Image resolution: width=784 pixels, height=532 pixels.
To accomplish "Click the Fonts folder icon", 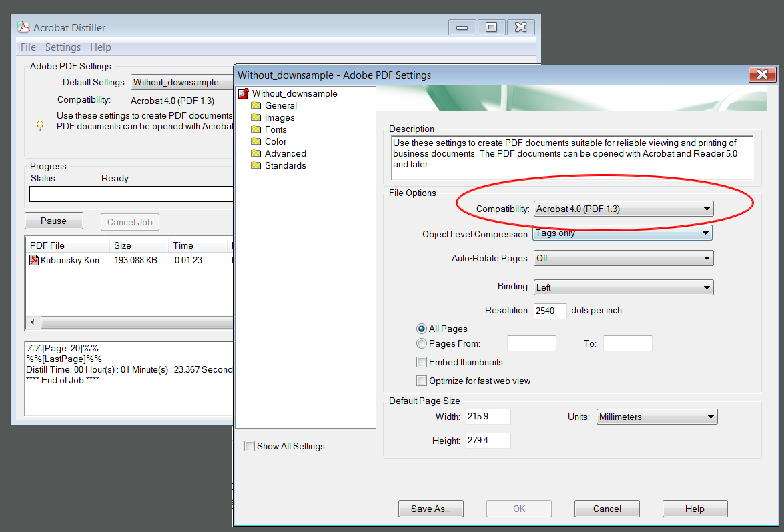I will 256,129.
